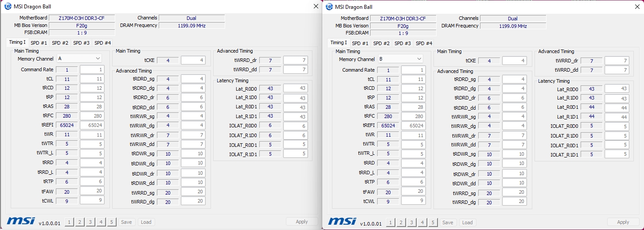Click the Save button in right window
This screenshot has height=230, width=644.
[448, 222]
